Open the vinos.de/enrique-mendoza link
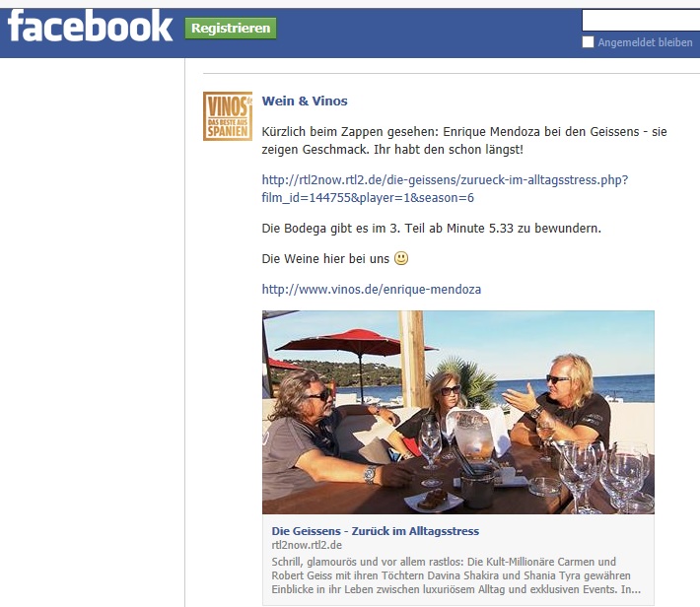Viewport: 700px width, 607px height. [x=372, y=290]
